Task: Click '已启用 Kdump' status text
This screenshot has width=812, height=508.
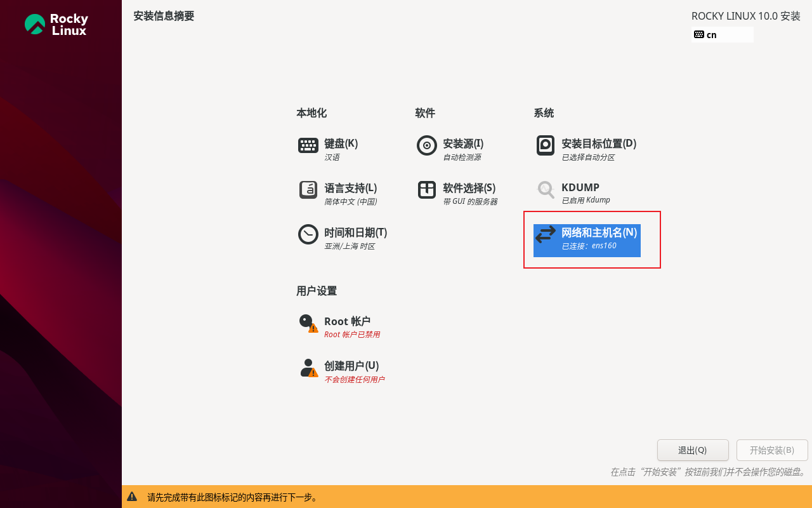Action: (586, 200)
